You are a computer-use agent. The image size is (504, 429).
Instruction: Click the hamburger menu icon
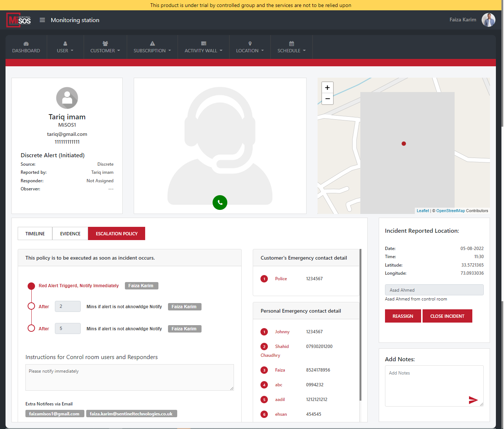point(42,20)
